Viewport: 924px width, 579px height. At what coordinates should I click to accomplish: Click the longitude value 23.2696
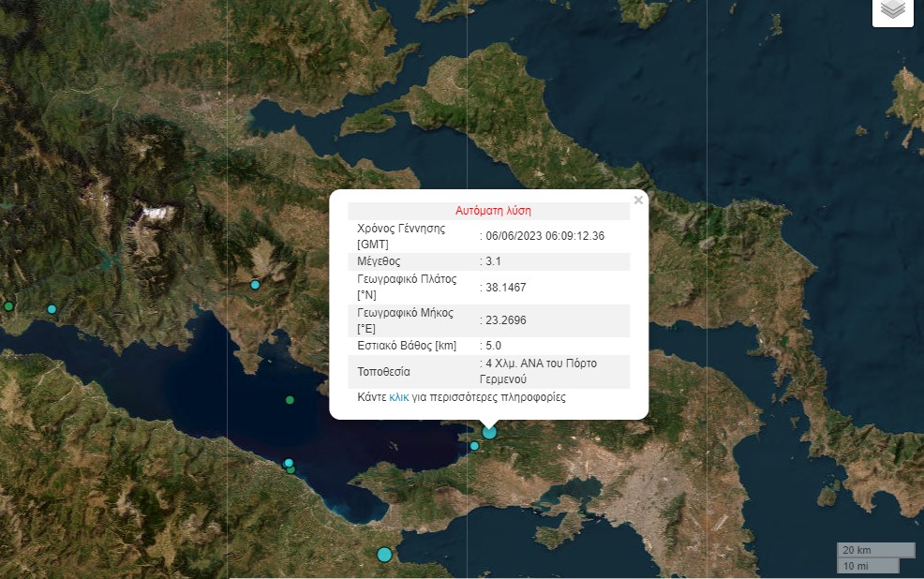pyautogui.click(x=505, y=319)
